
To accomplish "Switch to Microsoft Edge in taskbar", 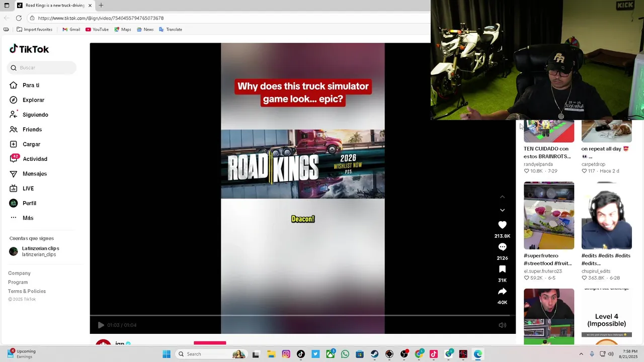I will coord(478,354).
